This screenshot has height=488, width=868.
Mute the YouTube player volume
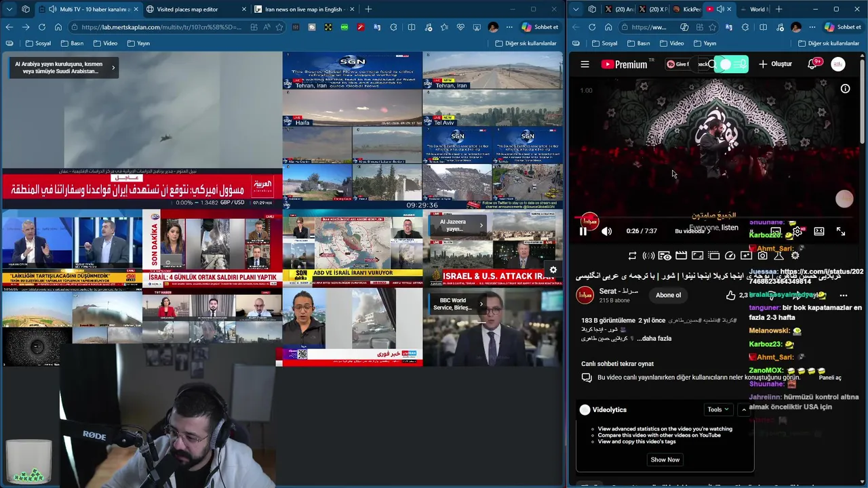(606, 231)
